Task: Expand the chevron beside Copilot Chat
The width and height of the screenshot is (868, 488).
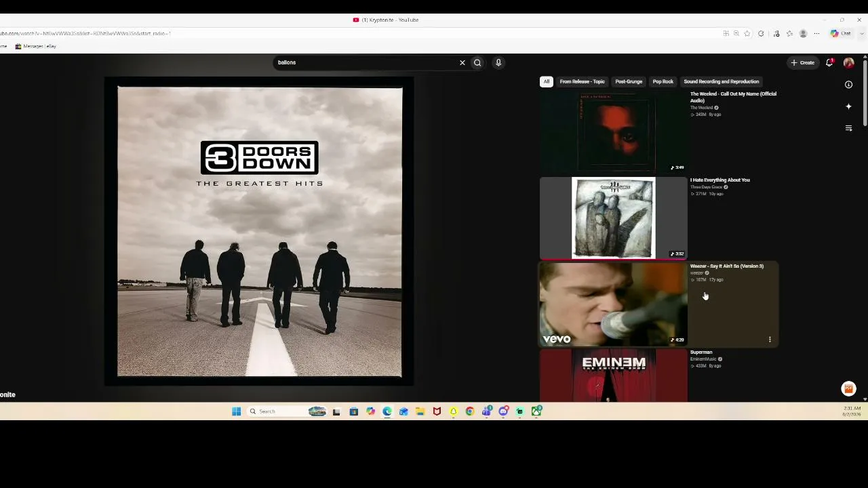Action: [861, 33]
